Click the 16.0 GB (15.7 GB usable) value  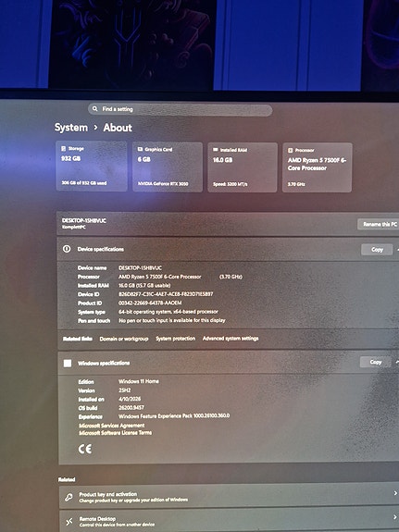[144, 285]
